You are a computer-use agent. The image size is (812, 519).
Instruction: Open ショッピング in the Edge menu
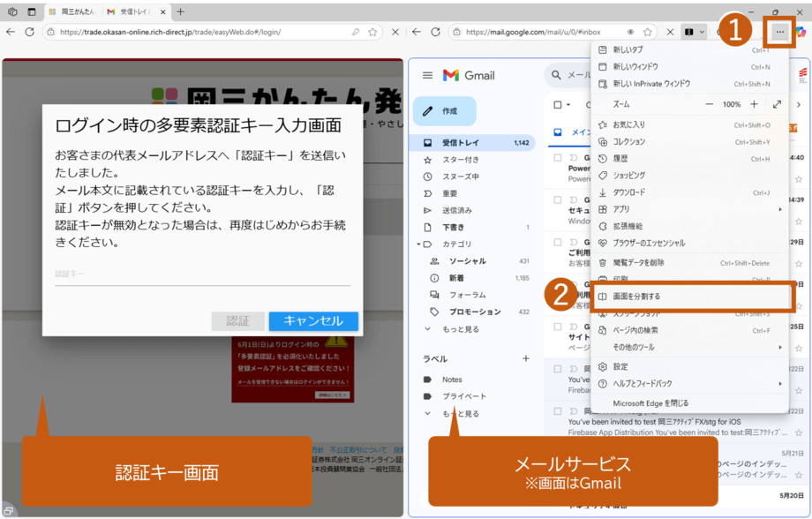point(689,176)
